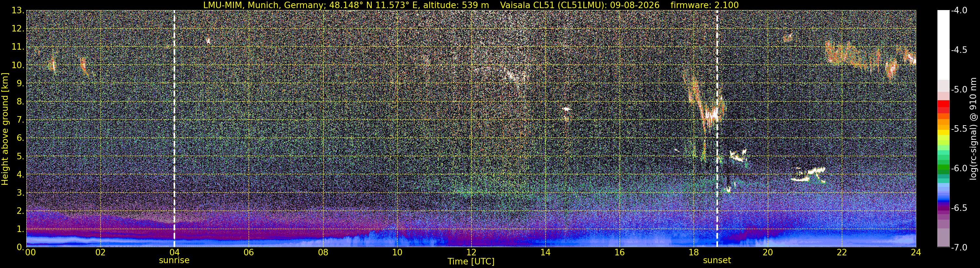Select the white top section of colorbar
The image size is (980, 268).
(943, 45)
